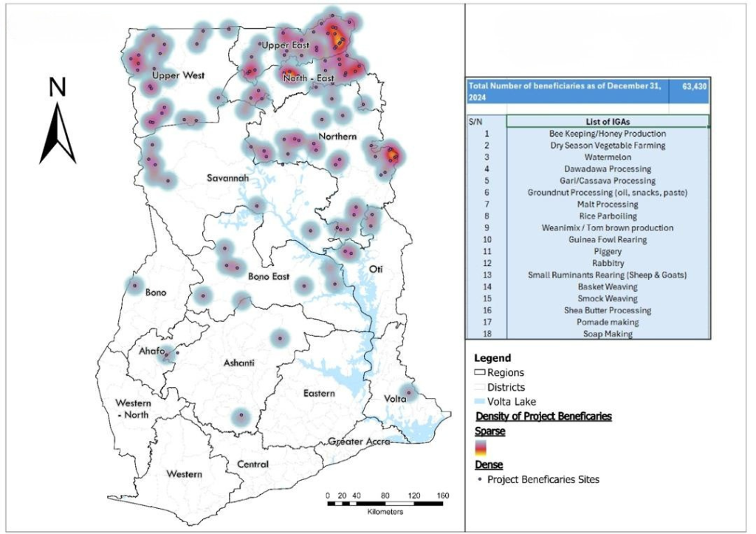Click the Districts legend outline box
756x534 pixels.
pyautogui.click(x=481, y=386)
